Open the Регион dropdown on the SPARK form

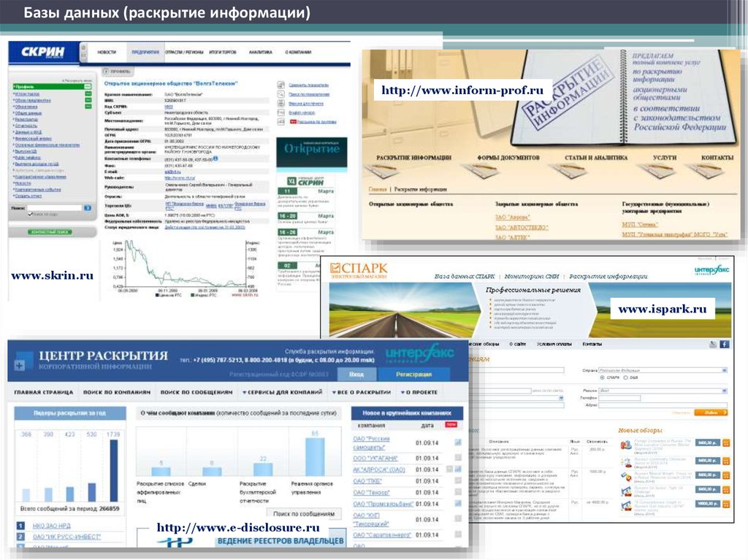point(725,391)
